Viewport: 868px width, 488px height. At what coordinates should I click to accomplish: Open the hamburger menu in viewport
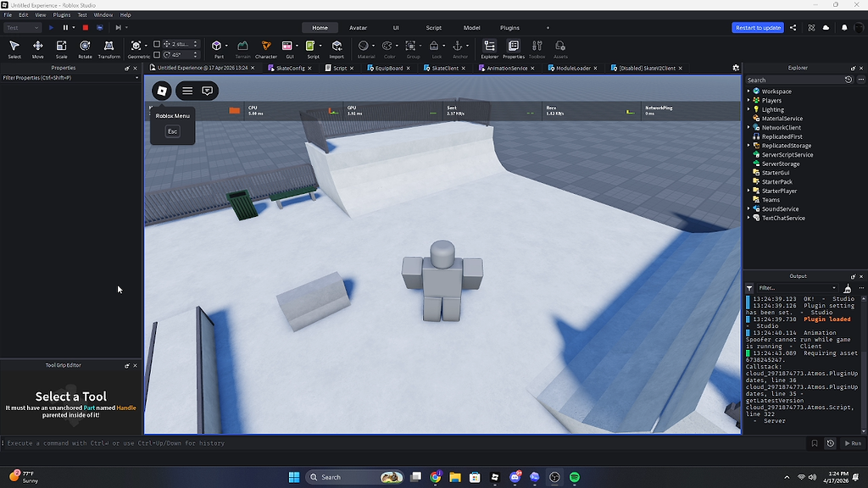pyautogui.click(x=187, y=91)
